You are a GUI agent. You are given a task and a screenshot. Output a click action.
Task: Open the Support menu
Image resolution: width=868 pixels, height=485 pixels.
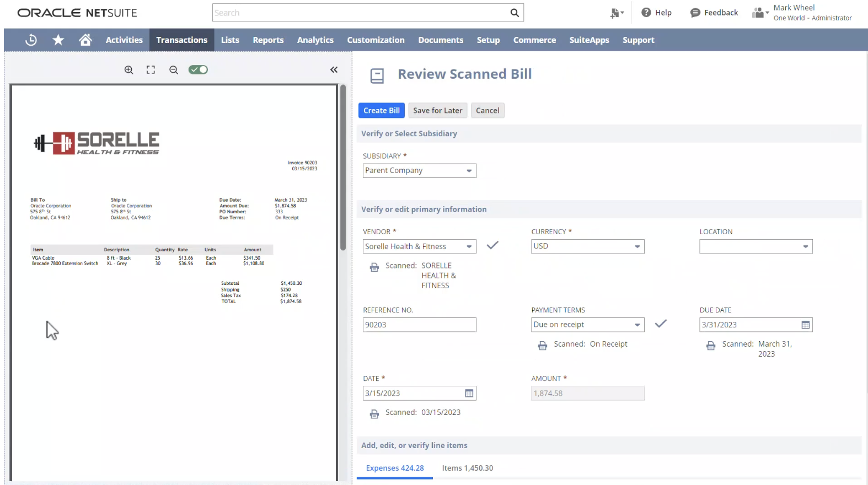[639, 40]
